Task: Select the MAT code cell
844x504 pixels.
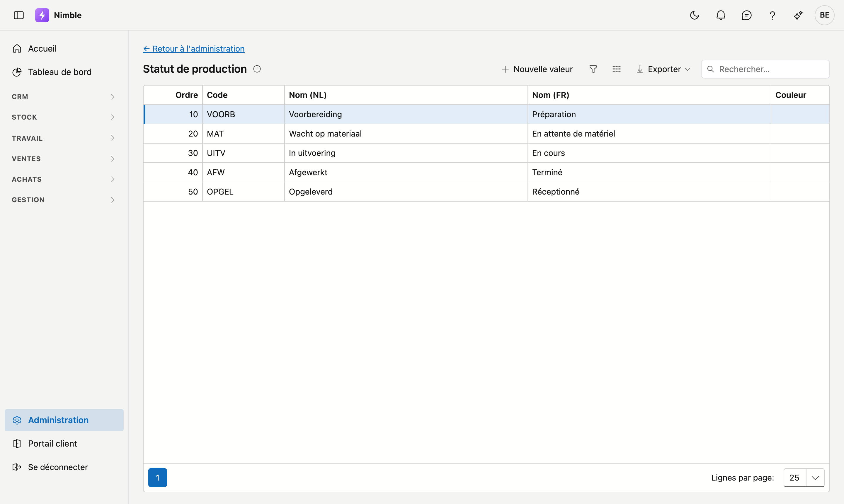Action: (x=243, y=134)
